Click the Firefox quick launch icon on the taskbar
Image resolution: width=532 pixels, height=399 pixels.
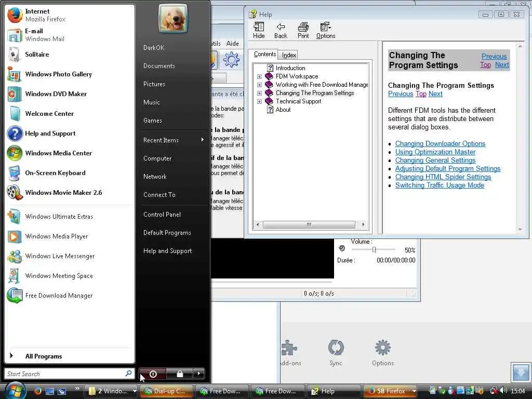[37, 391]
